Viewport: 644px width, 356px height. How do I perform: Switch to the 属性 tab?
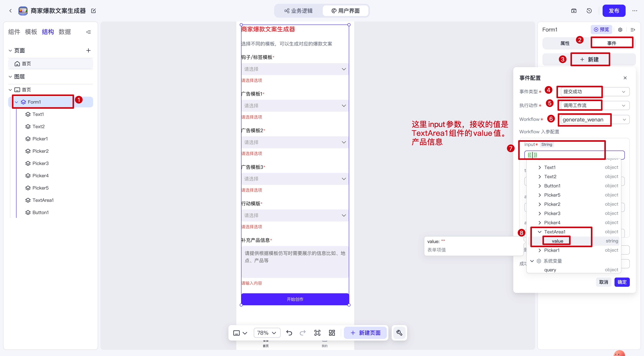coord(565,43)
